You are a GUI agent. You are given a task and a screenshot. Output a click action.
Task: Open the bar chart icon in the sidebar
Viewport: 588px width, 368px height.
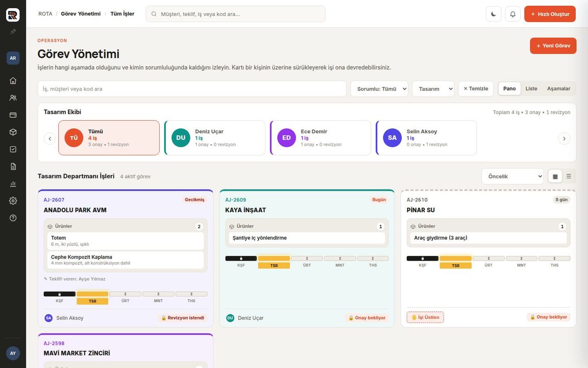[x=13, y=183]
